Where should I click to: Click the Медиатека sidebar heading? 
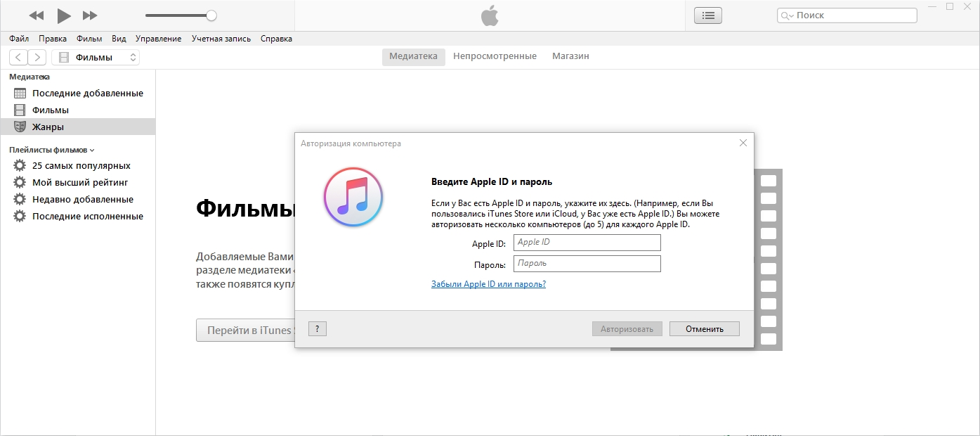(30, 77)
